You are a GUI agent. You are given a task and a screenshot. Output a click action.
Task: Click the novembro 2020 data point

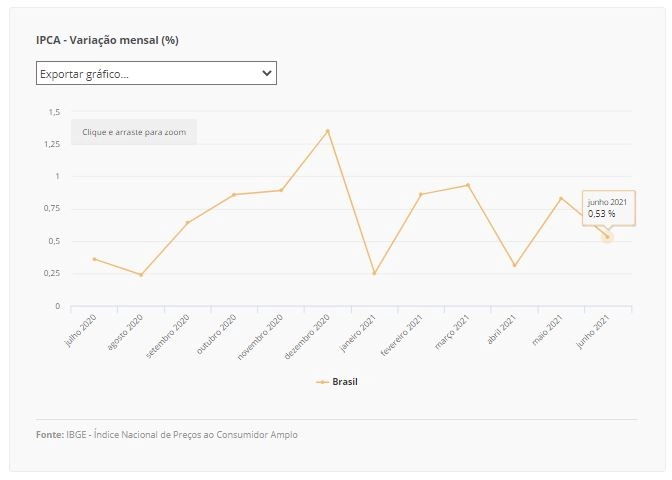click(x=281, y=190)
